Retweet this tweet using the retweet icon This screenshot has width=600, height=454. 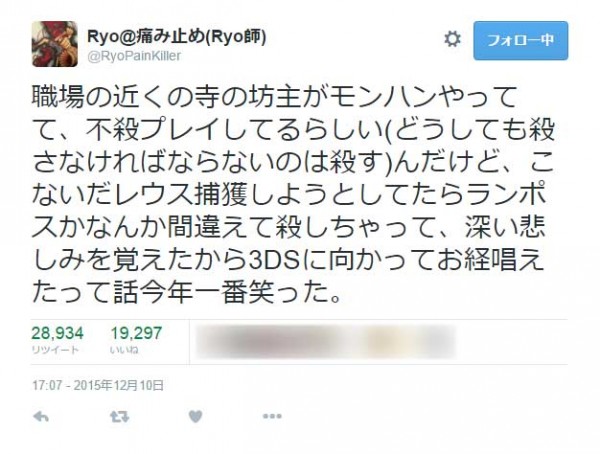pyautogui.click(x=119, y=416)
